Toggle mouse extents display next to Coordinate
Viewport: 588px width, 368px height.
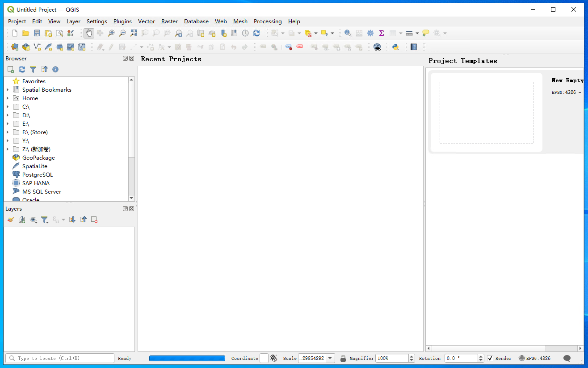point(274,358)
